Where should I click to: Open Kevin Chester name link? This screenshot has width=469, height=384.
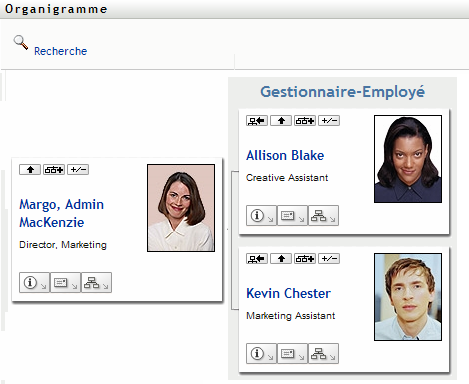click(288, 293)
